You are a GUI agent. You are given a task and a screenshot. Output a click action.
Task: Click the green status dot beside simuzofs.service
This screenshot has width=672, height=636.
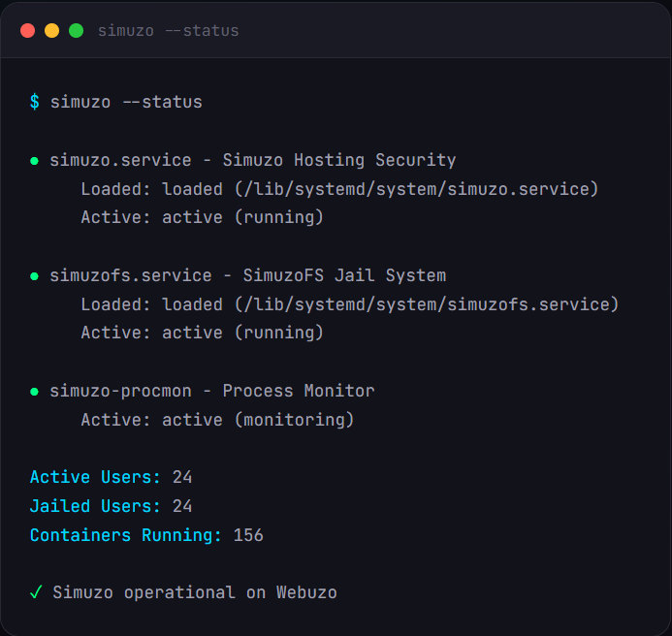click(x=35, y=276)
